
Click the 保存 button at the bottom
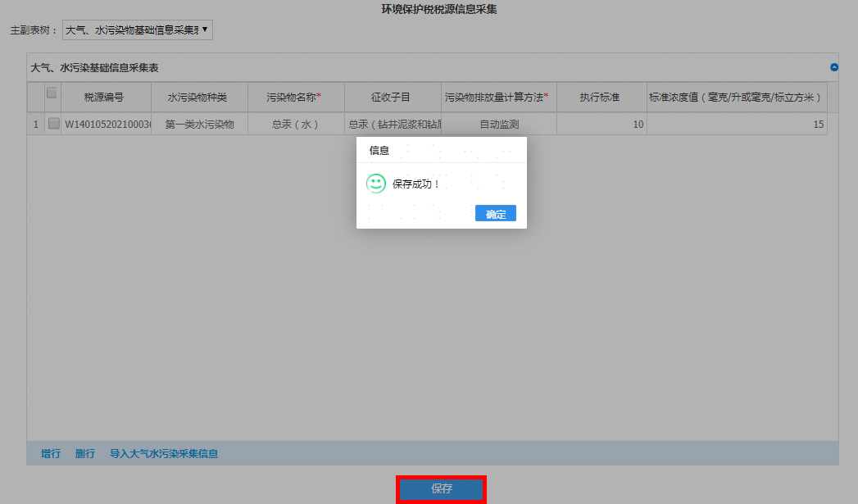pos(441,488)
